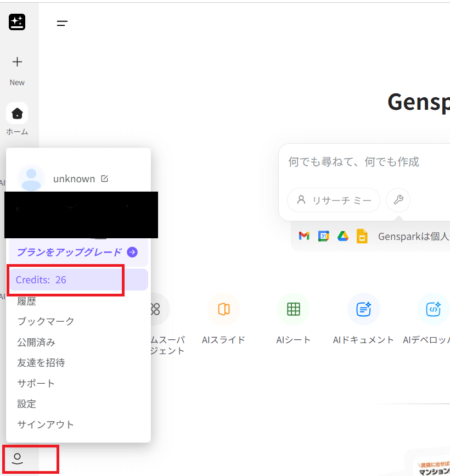Click the Genspark logo icon
450x476 pixels.
click(x=17, y=22)
